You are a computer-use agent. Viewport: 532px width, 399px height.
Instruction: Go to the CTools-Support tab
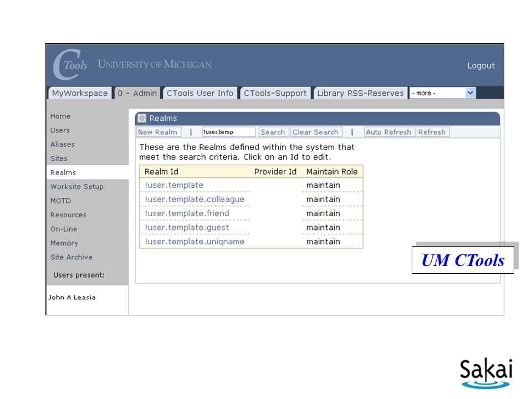275,93
